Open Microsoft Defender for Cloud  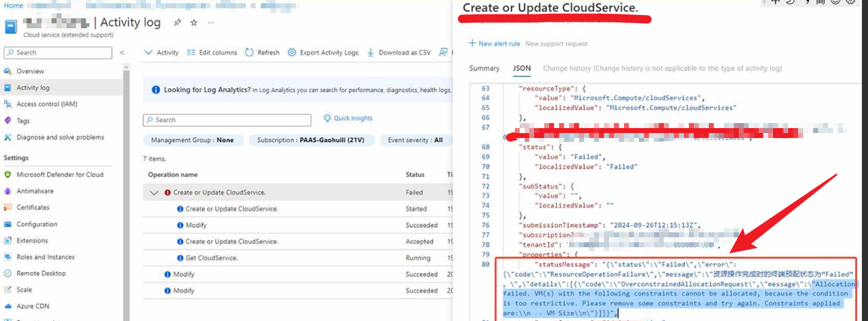(x=59, y=175)
